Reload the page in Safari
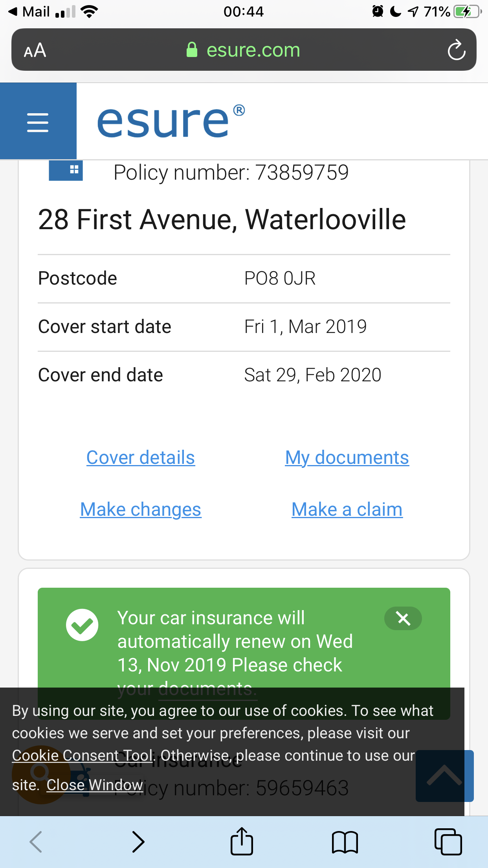488x868 pixels. 456,50
